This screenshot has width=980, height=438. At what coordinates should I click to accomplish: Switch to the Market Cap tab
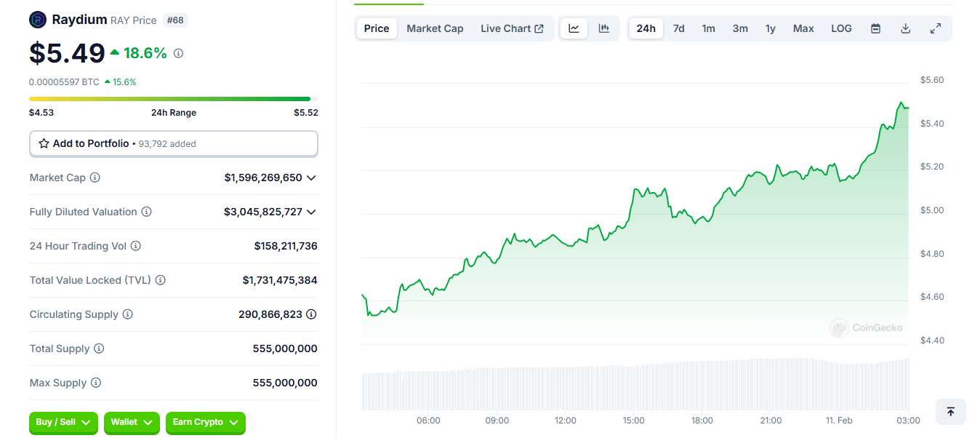click(435, 28)
